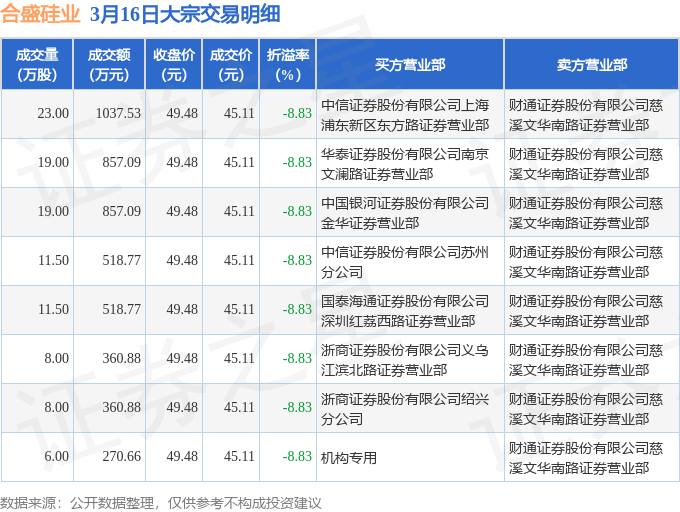Select the 折溢率(%) column header
680x512 pixels.
click(288, 65)
